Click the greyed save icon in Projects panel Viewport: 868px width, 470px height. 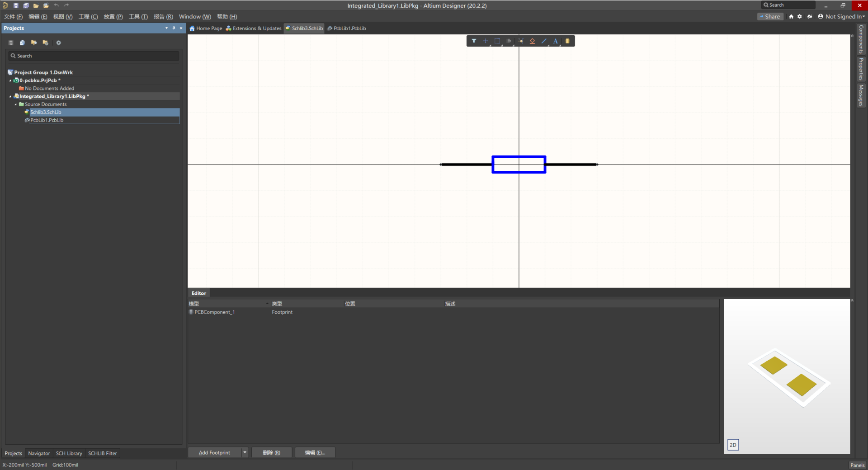[x=11, y=42]
